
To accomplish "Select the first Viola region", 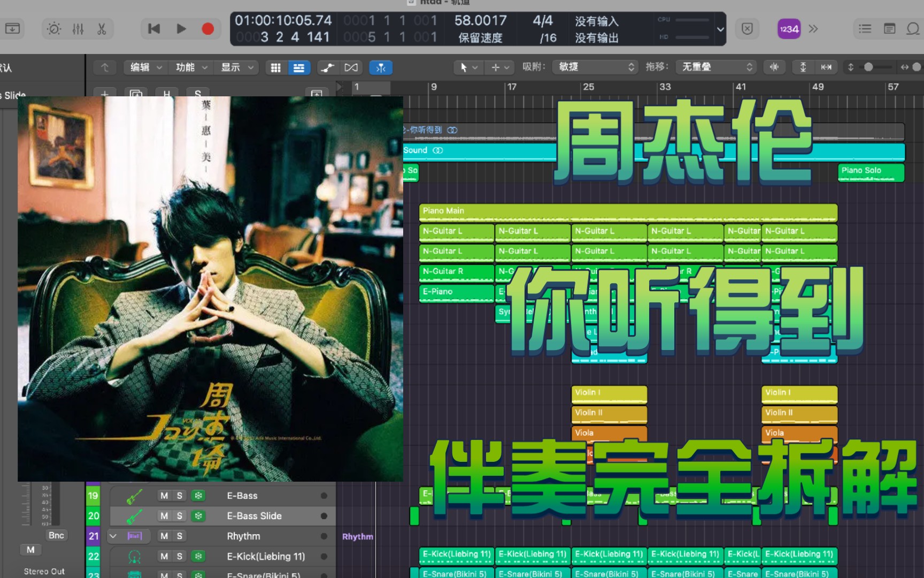I will [609, 433].
